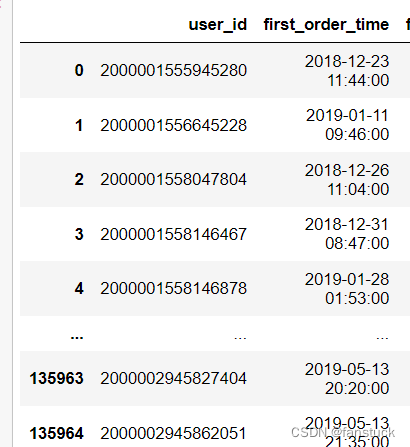Click user id 2000001558047804

tap(173, 179)
